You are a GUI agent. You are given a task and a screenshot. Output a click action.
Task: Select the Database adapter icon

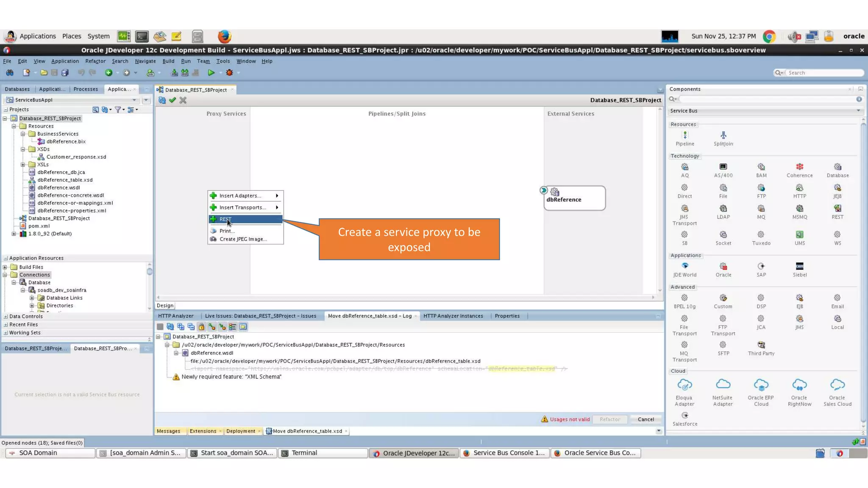coord(837,167)
